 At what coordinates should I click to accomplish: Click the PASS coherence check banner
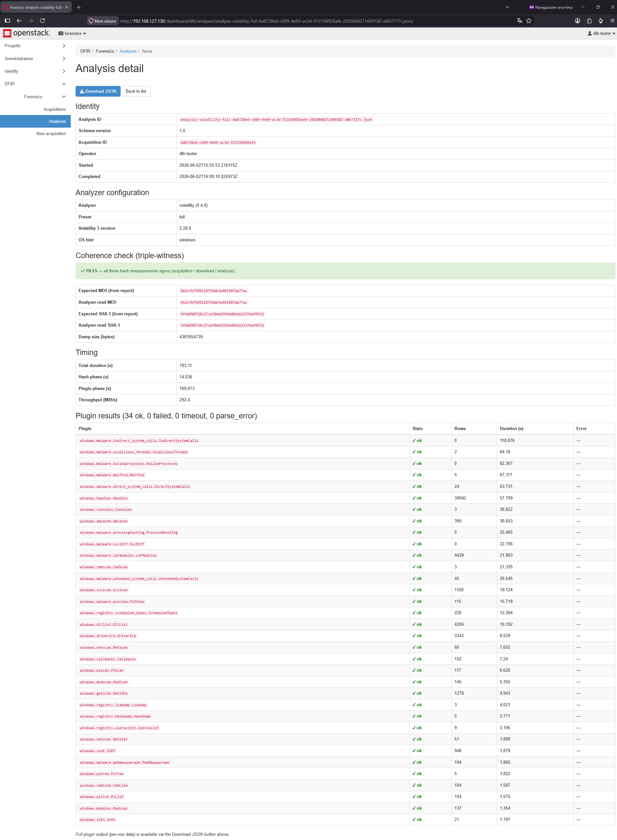click(345, 271)
